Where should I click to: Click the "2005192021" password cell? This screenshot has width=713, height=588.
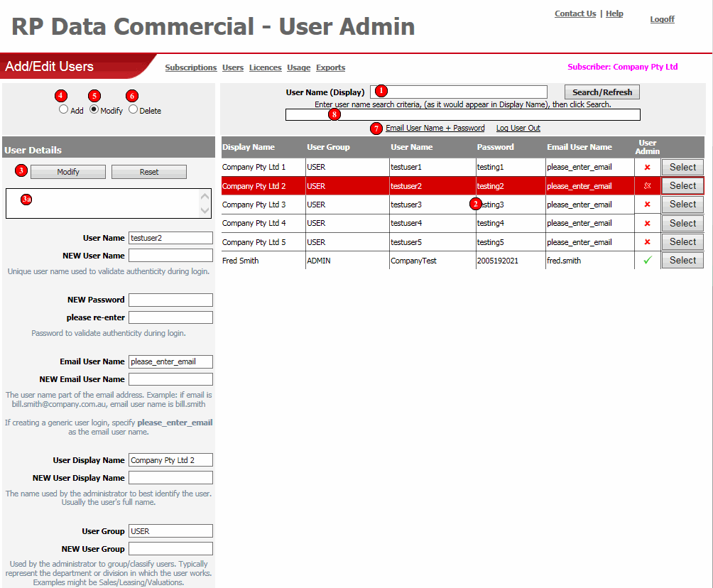[498, 261]
